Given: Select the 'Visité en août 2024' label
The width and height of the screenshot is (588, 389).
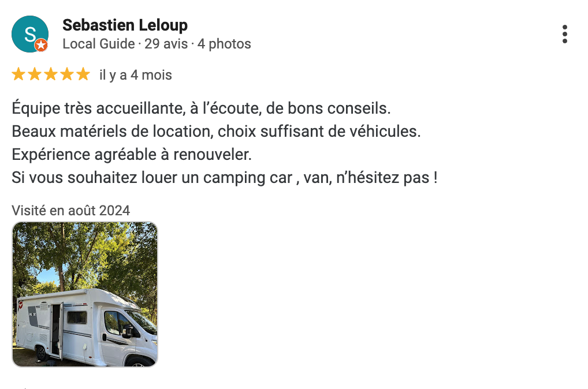Looking at the screenshot, I should pos(70,211).
